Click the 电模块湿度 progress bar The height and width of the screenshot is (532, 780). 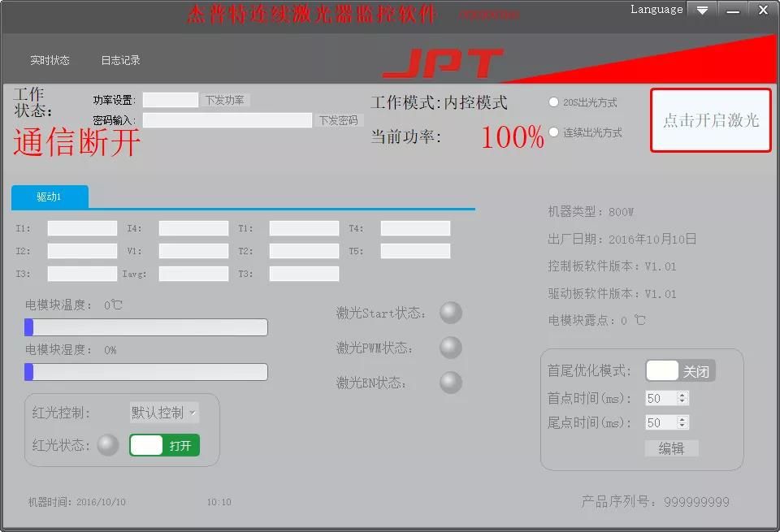(146, 372)
